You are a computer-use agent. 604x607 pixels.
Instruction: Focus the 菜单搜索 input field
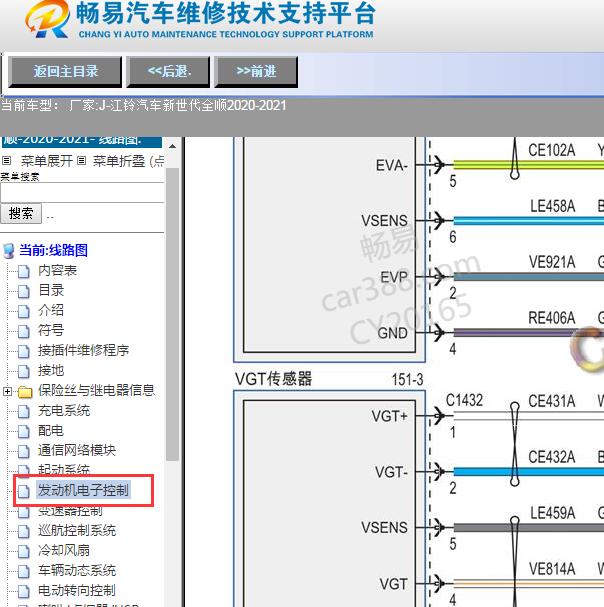point(82,192)
